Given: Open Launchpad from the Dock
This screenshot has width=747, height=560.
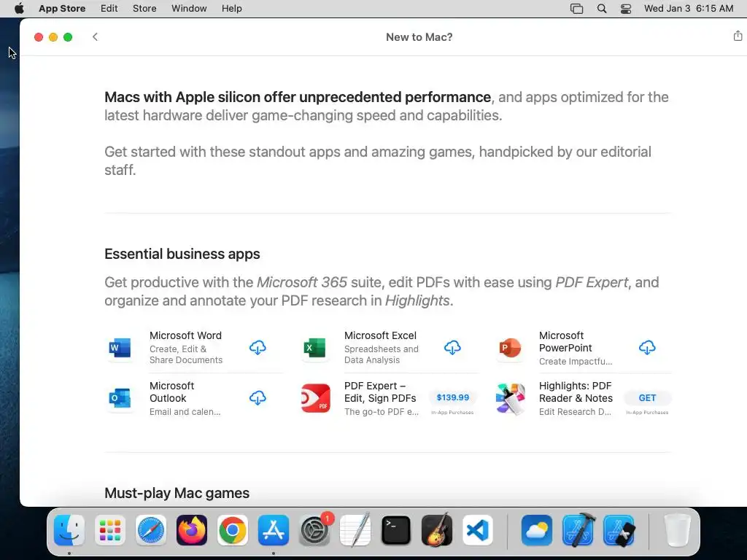Looking at the screenshot, I should coord(110,530).
